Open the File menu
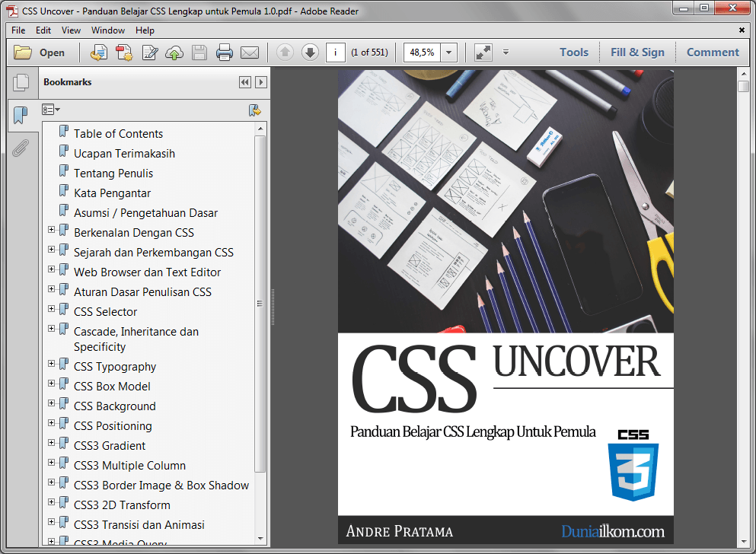 point(18,30)
